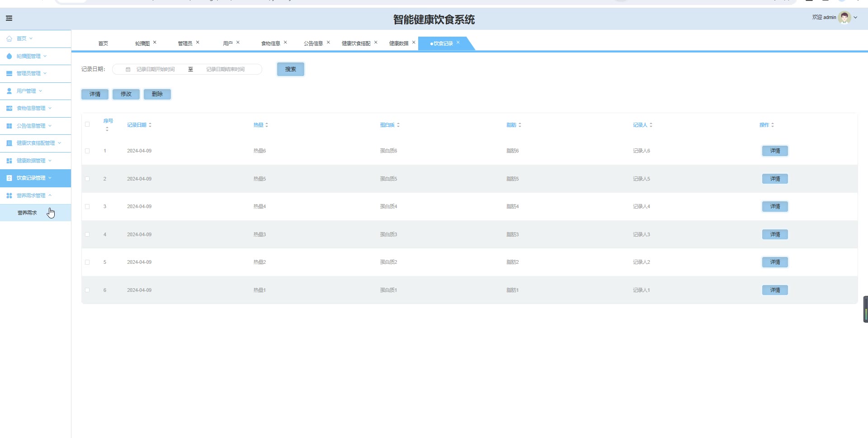This screenshot has width=868, height=438.
Task: Select the checkbox for row 4
Action: coord(87,234)
